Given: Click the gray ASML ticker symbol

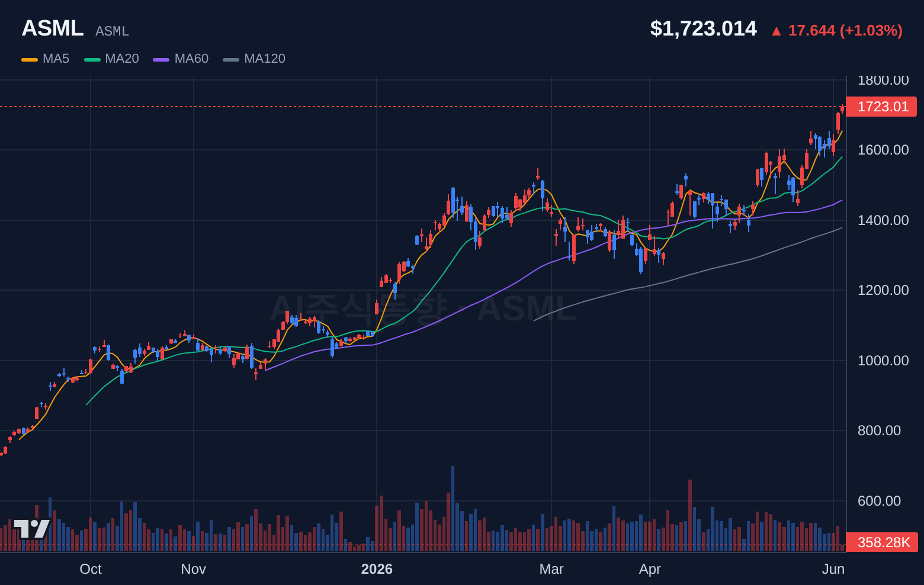Looking at the screenshot, I should coord(112,31).
